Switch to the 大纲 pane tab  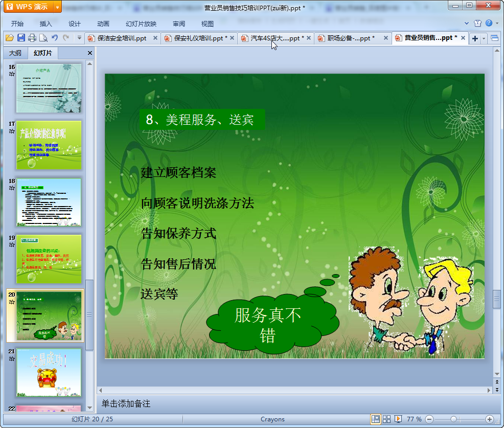[x=15, y=53]
